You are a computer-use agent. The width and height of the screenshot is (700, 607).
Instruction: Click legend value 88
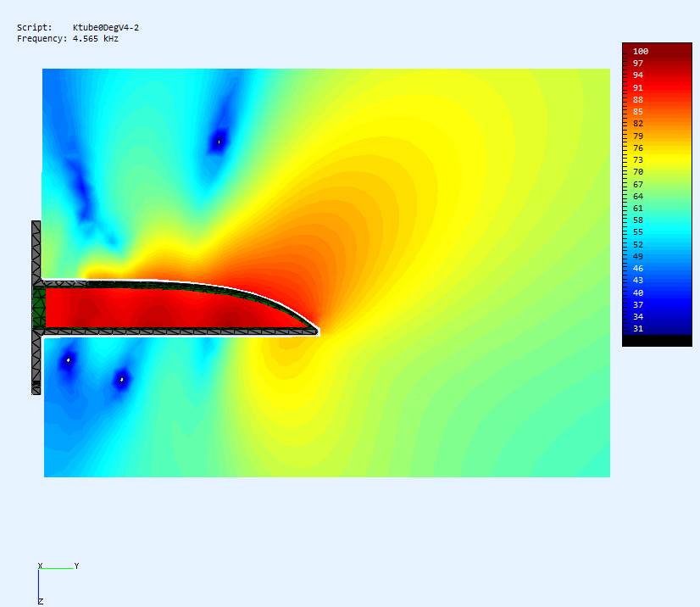(638, 100)
